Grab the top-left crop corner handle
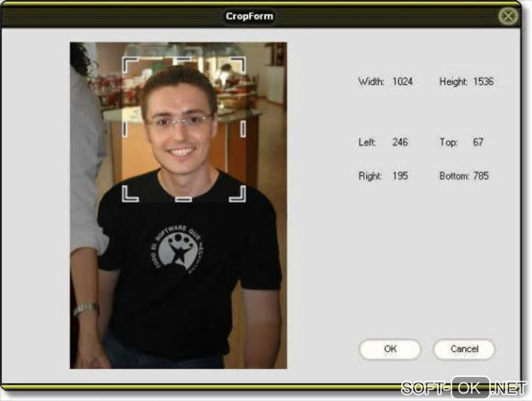Viewport: 532px width, 401px height. tap(129, 65)
